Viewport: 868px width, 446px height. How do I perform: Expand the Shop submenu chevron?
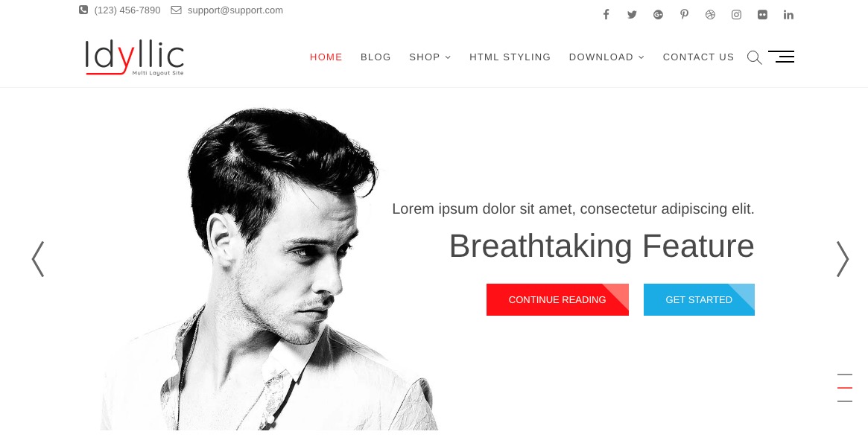[x=448, y=57]
